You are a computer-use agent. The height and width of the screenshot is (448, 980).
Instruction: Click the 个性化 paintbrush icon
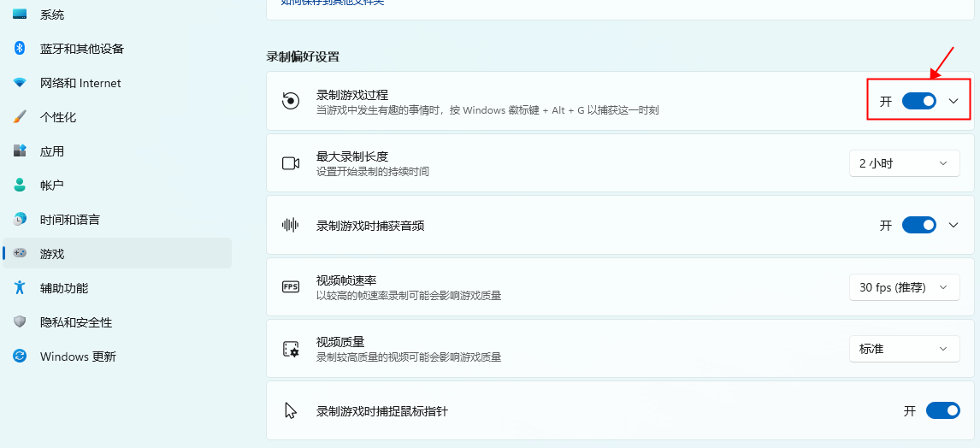coord(20,117)
